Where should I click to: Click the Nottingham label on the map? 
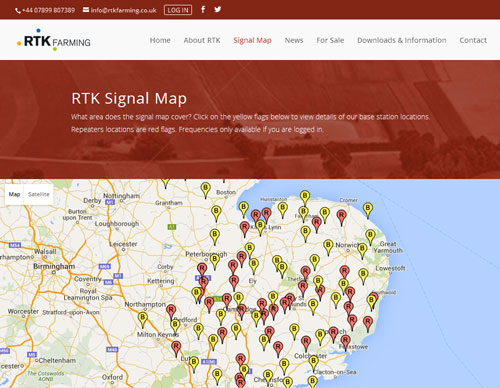click(121, 196)
